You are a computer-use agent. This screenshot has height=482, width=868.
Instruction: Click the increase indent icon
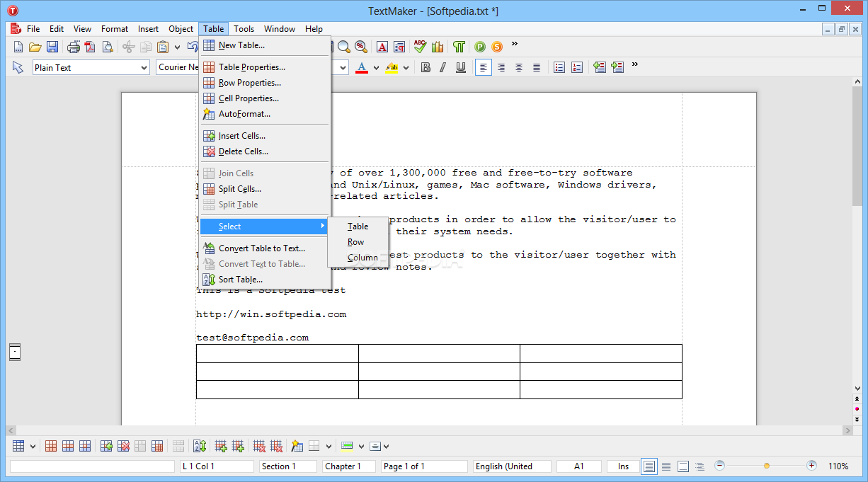pos(617,67)
